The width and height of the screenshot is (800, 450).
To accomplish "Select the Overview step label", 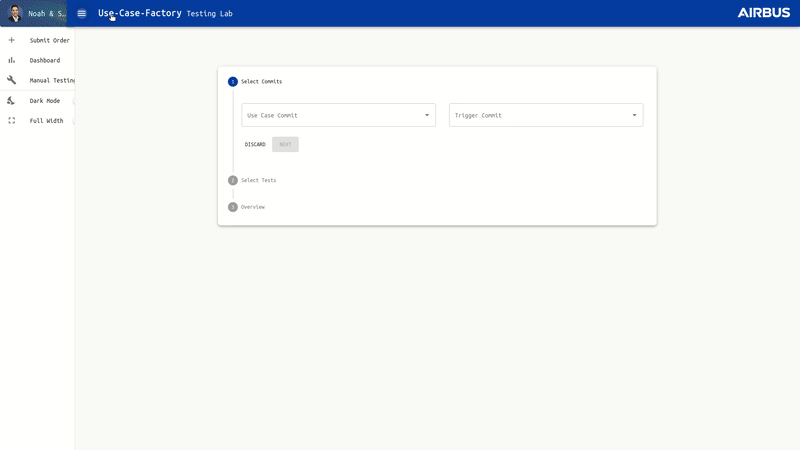I will tap(253, 207).
